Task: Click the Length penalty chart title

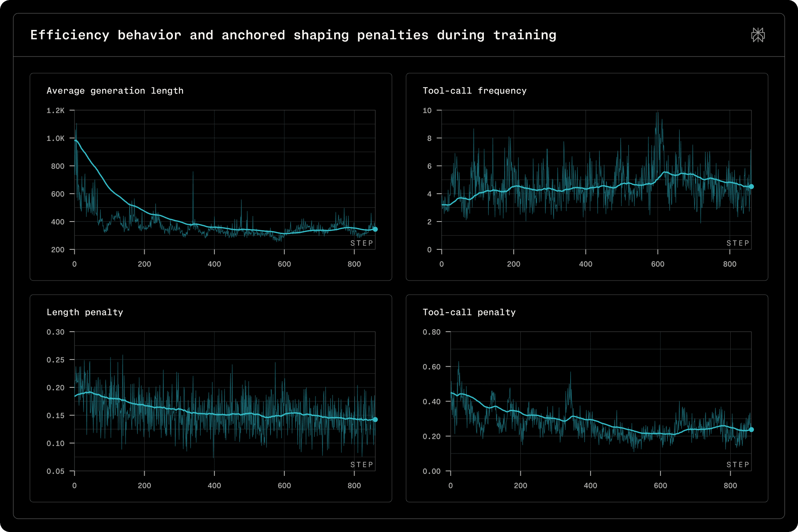Action: click(x=85, y=312)
